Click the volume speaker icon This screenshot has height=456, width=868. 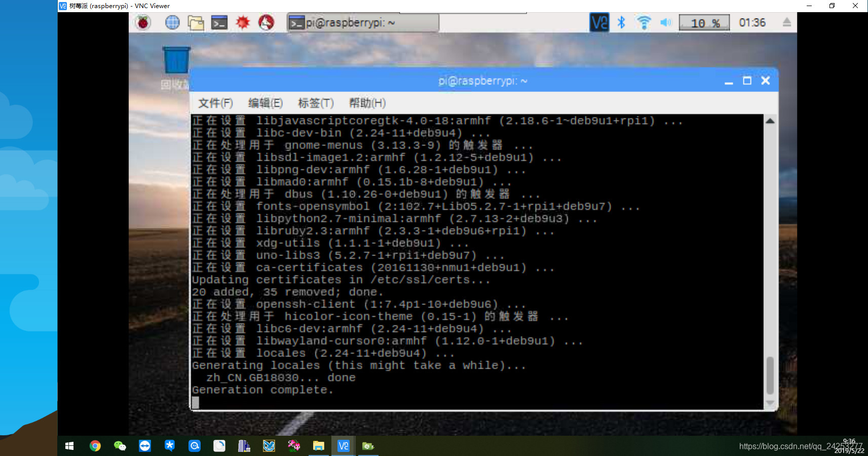(x=665, y=22)
